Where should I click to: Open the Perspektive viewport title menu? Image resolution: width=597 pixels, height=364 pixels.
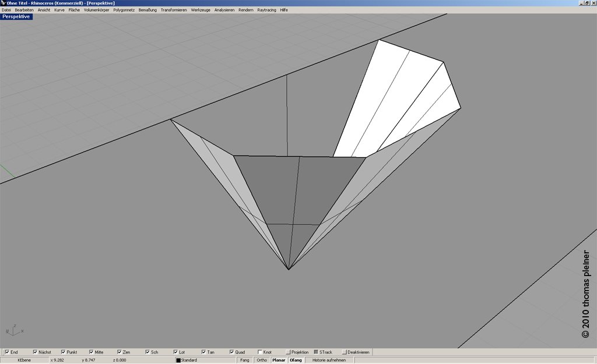click(16, 17)
